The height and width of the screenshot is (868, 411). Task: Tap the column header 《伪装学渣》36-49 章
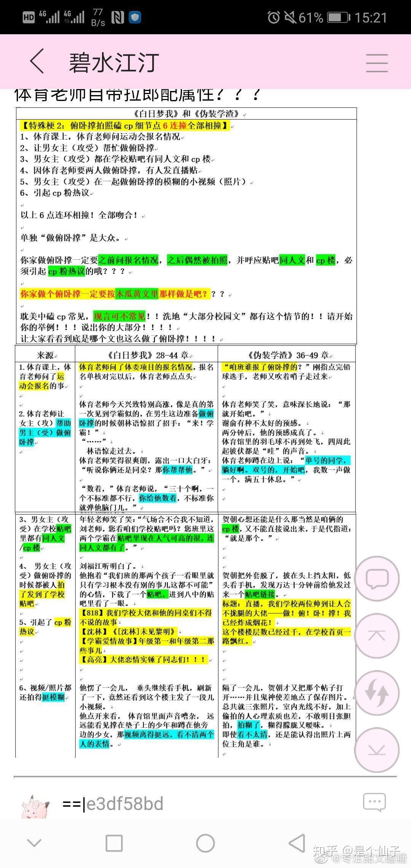[287, 355]
